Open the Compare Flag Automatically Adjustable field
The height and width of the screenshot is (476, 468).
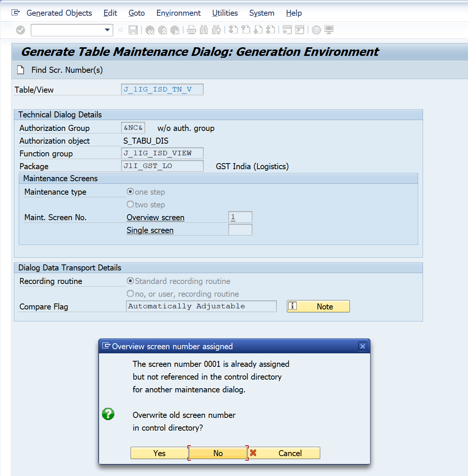tap(201, 306)
